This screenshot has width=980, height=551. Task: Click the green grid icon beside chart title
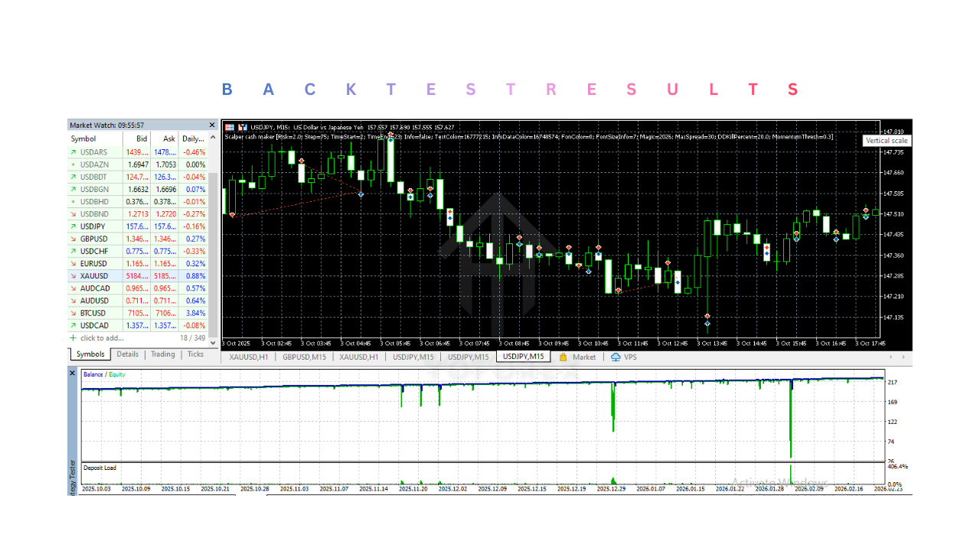[x=230, y=127]
